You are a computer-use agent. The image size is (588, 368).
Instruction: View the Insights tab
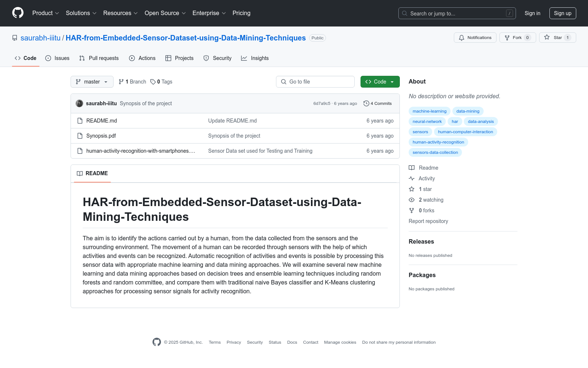[x=255, y=58]
